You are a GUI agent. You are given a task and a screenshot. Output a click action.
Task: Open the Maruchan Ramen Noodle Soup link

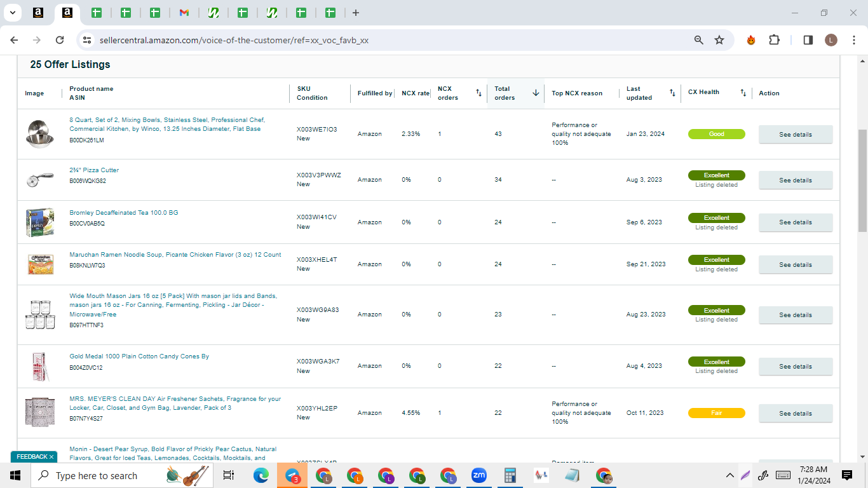click(175, 255)
